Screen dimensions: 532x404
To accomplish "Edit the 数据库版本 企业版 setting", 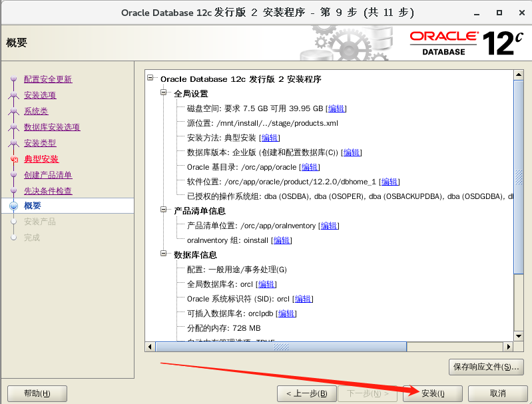I will 352,152.
